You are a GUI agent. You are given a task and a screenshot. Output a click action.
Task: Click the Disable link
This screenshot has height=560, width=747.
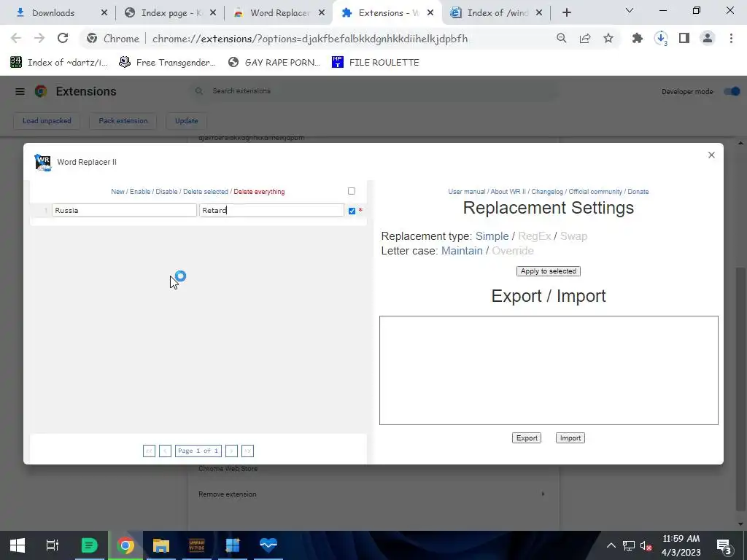167,192
